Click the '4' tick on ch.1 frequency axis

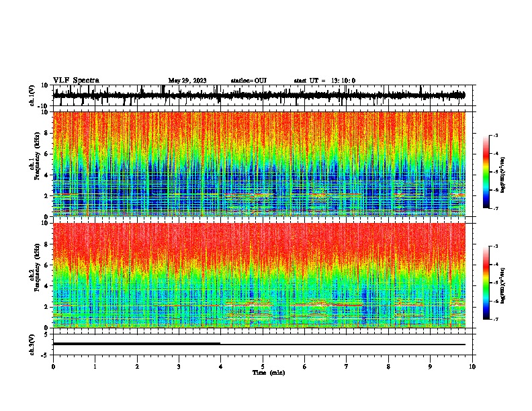[46, 175]
